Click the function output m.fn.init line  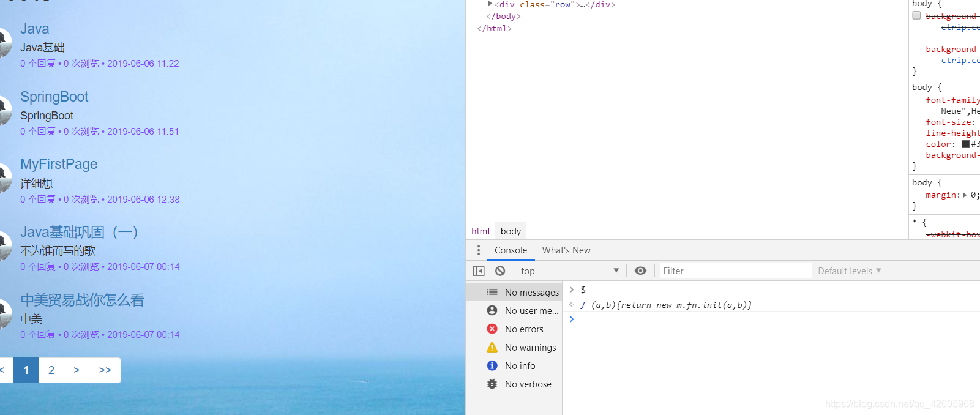tap(666, 305)
